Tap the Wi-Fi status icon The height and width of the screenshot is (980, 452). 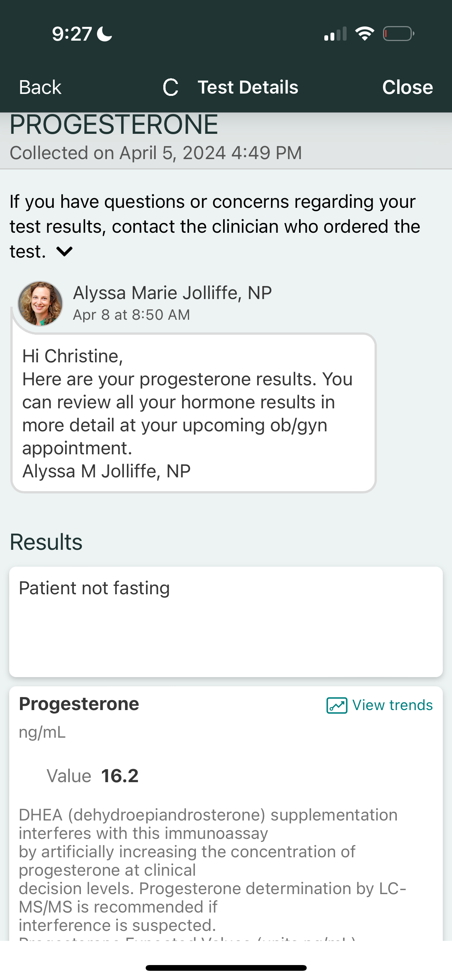point(365,34)
